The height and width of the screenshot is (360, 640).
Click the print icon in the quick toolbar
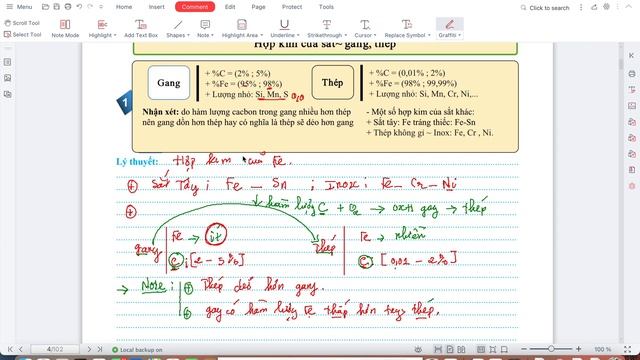pyautogui.click(x=68, y=7)
